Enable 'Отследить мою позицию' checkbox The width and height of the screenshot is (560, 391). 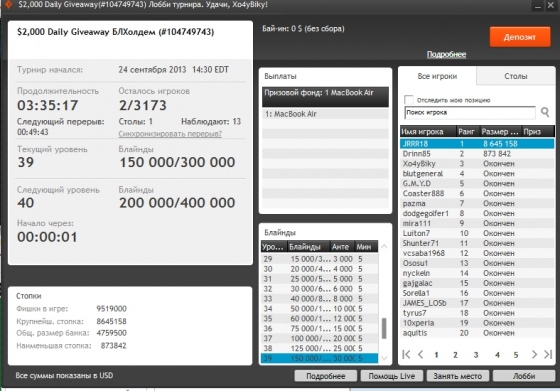pyautogui.click(x=409, y=100)
